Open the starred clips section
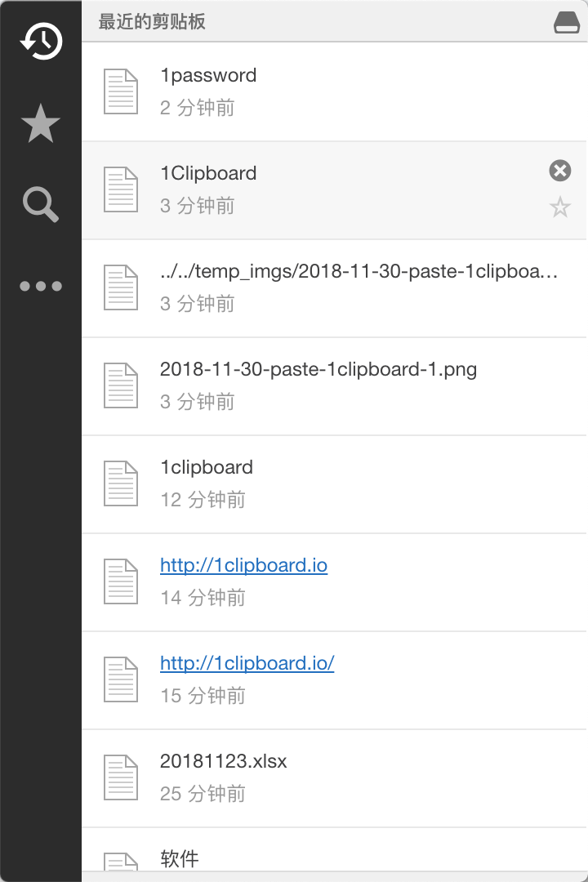Screen dimensions: 588x882 pos(41,124)
